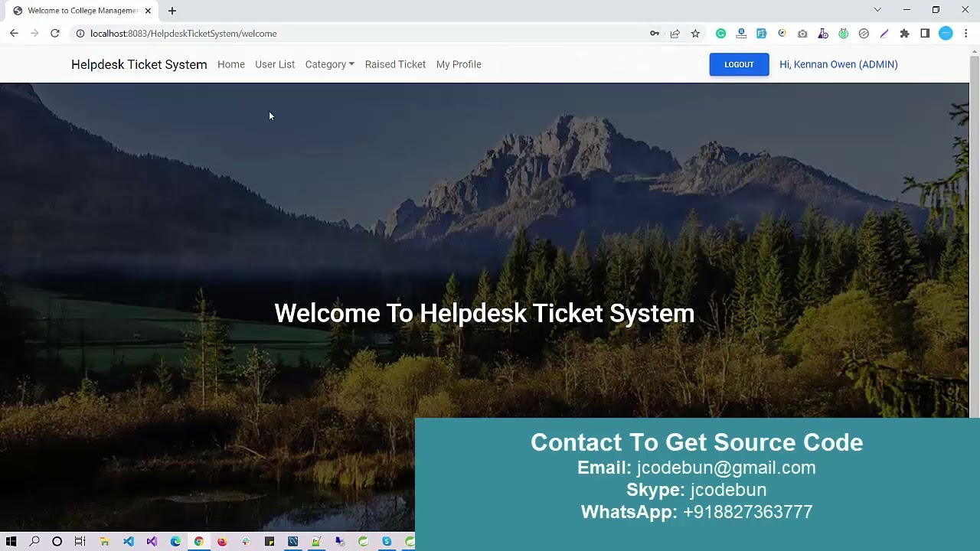Open the My Profile link
This screenshot has width=980, height=551.
[459, 64]
